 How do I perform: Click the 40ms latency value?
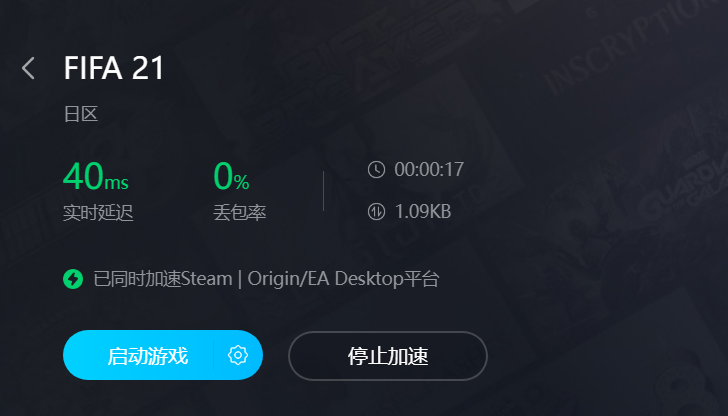[96, 176]
